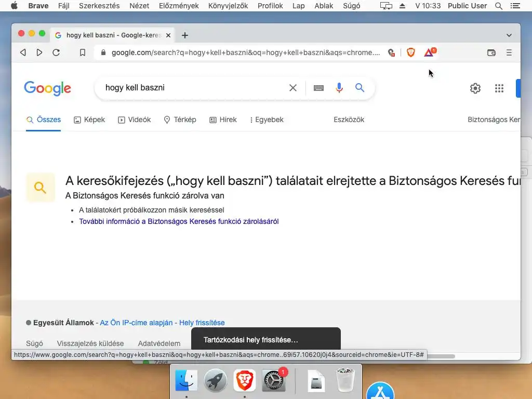The image size is (532, 399).
Task: Reload the current page
Action: pyautogui.click(x=56, y=52)
